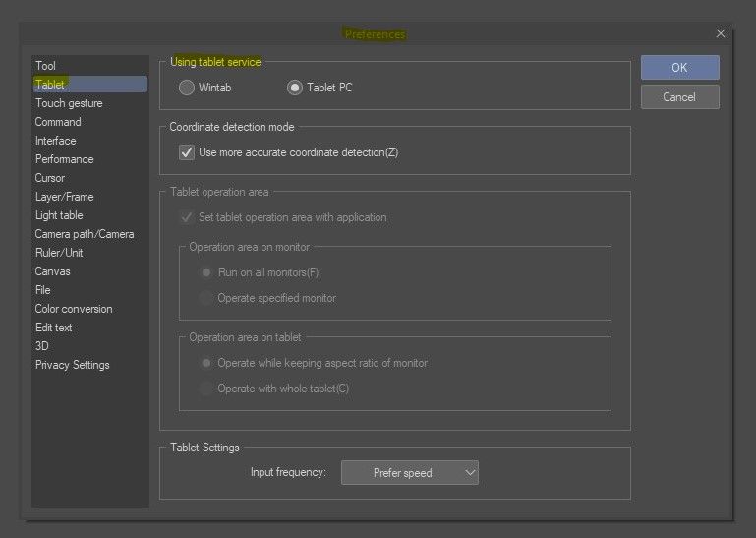Go to Ruler/Unit preferences
The width and height of the screenshot is (756, 538).
coord(59,253)
